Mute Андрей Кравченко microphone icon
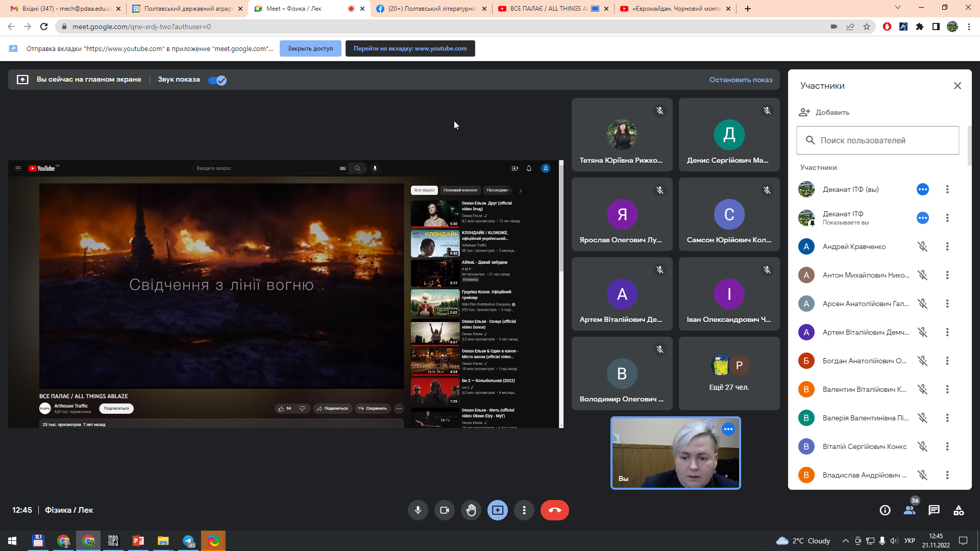 tap(923, 246)
